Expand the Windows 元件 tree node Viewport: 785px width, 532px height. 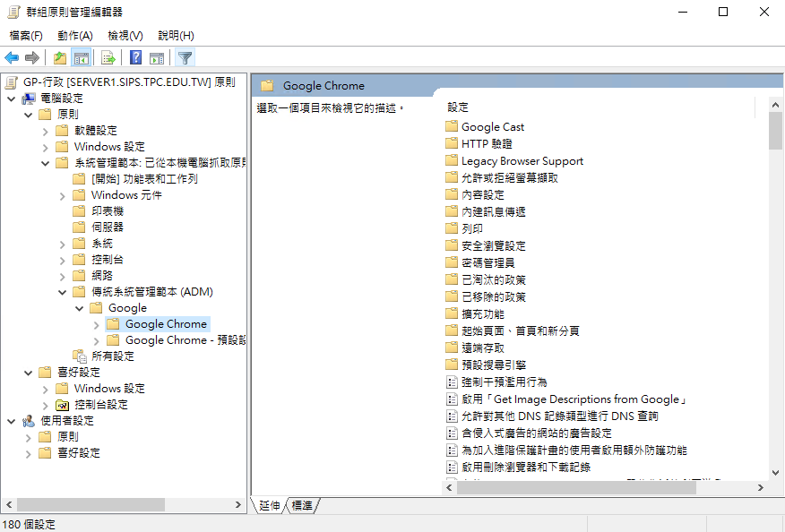63,196
